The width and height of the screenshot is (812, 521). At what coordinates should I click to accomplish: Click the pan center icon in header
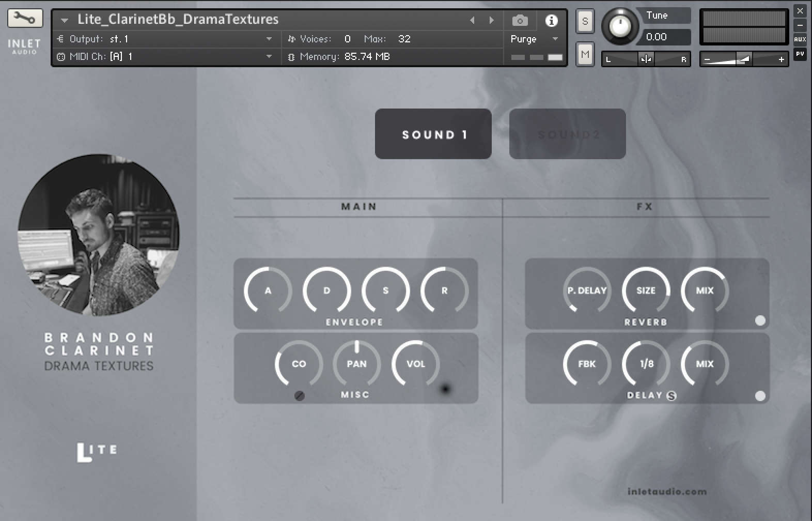(646, 59)
